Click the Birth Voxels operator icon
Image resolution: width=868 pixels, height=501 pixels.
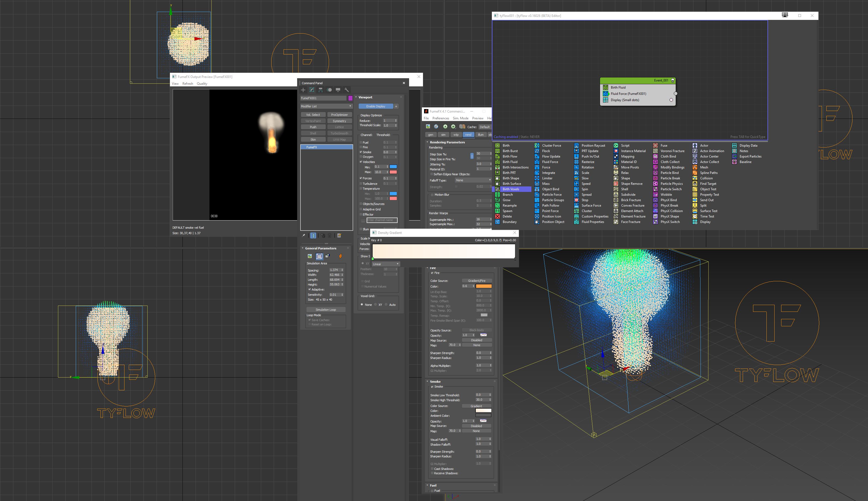(x=497, y=189)
